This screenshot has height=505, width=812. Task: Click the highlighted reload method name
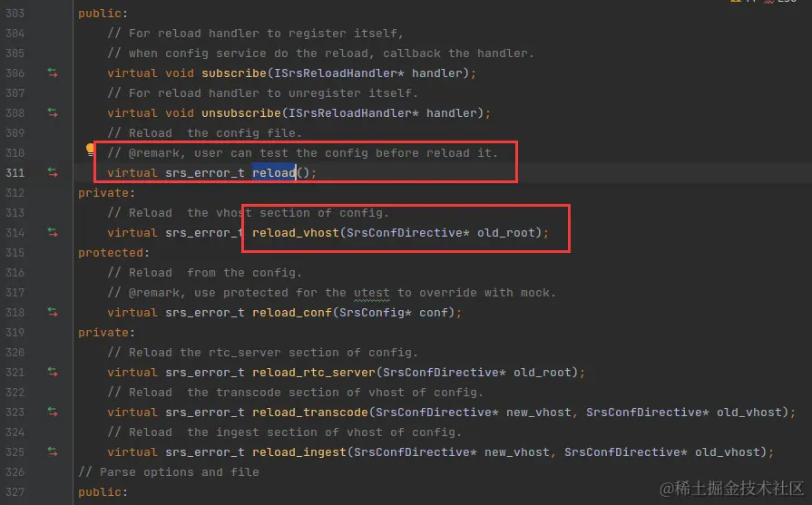pos(274,172)
